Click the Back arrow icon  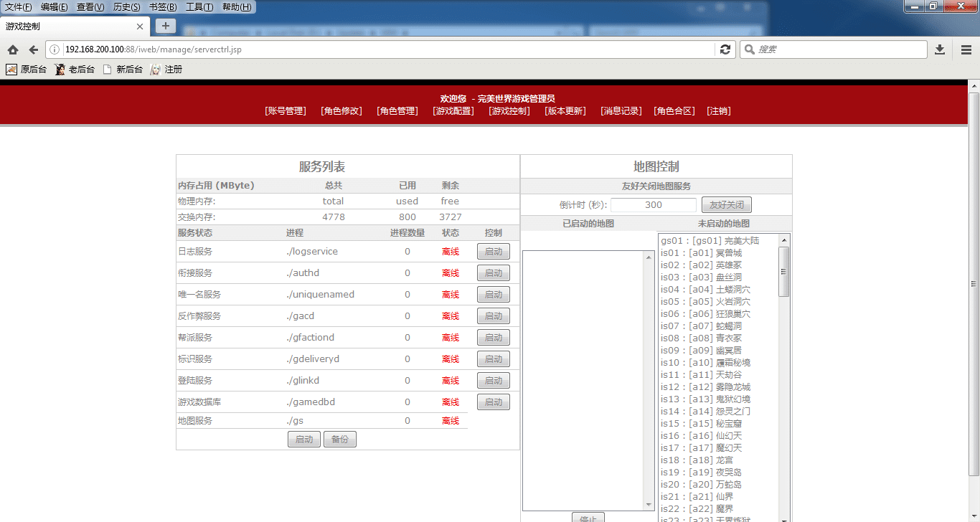[x=33, y=49]
